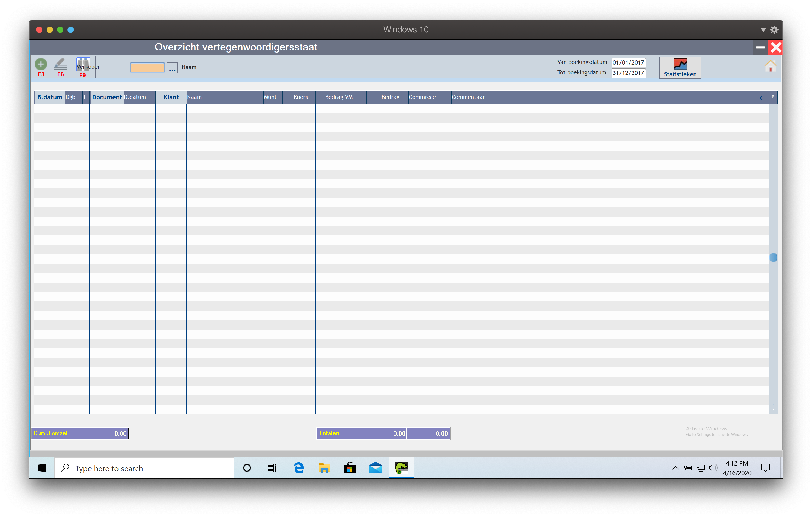Click the Klant column header

pyautogui.click(x=171, y=97)
